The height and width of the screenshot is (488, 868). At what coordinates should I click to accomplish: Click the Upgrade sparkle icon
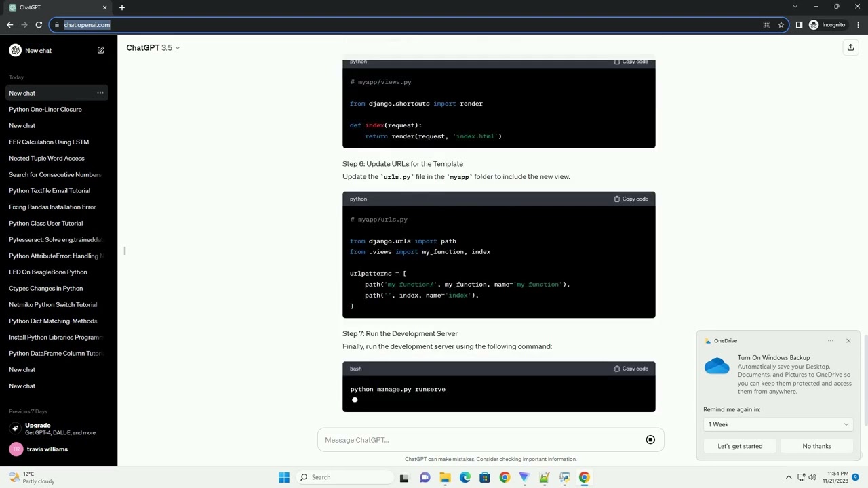pyautogui.click(x=15, y=428)
